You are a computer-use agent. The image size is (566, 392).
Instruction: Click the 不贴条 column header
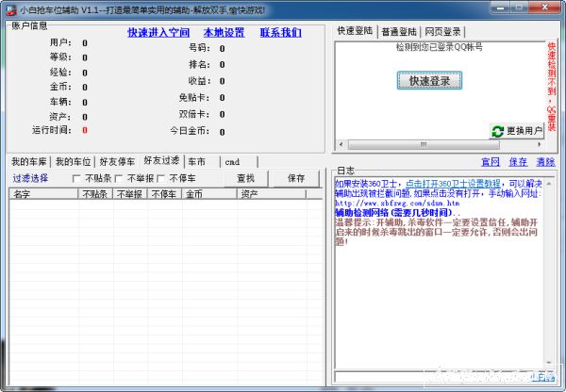pos(95,194)
